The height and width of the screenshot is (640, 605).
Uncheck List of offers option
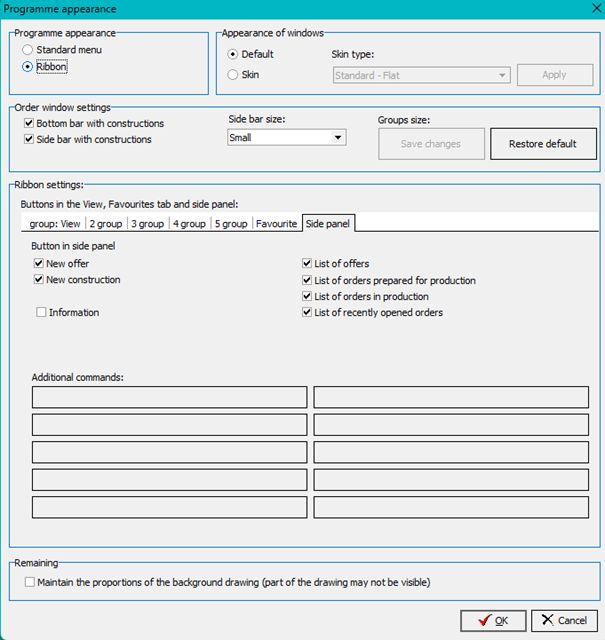(308, 264)
